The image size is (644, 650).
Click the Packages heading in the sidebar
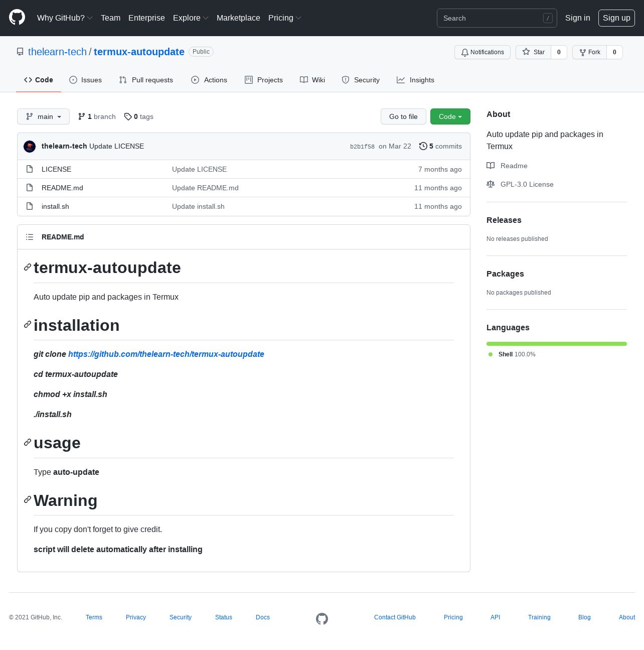pyautogui.click(x=505, y=274)
